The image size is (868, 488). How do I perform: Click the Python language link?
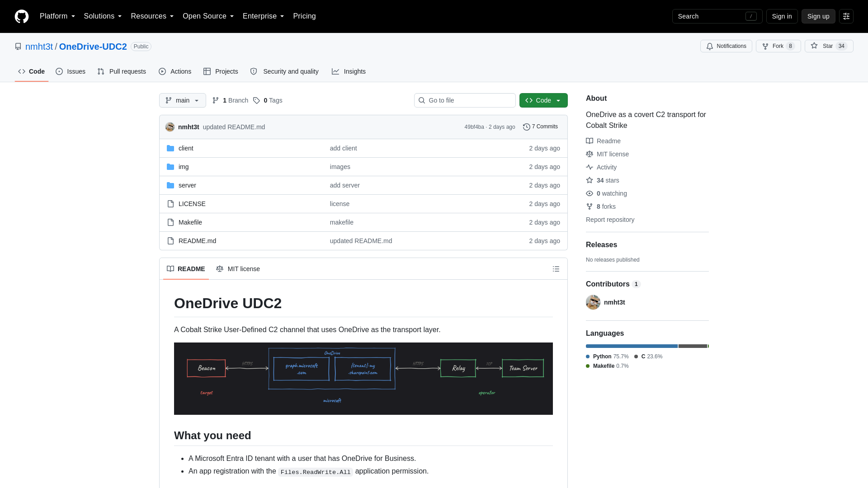click(x=607, y=357)
